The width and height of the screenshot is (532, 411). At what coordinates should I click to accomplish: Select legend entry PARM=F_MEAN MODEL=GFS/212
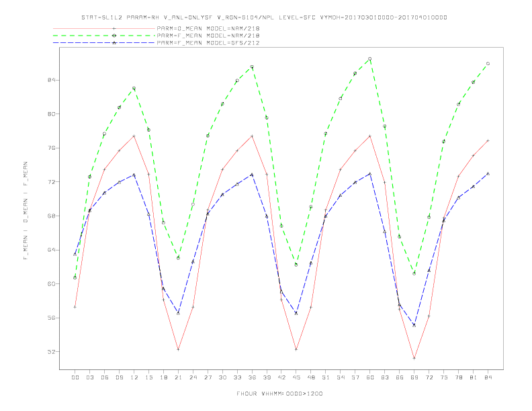[x=208, y=43]
